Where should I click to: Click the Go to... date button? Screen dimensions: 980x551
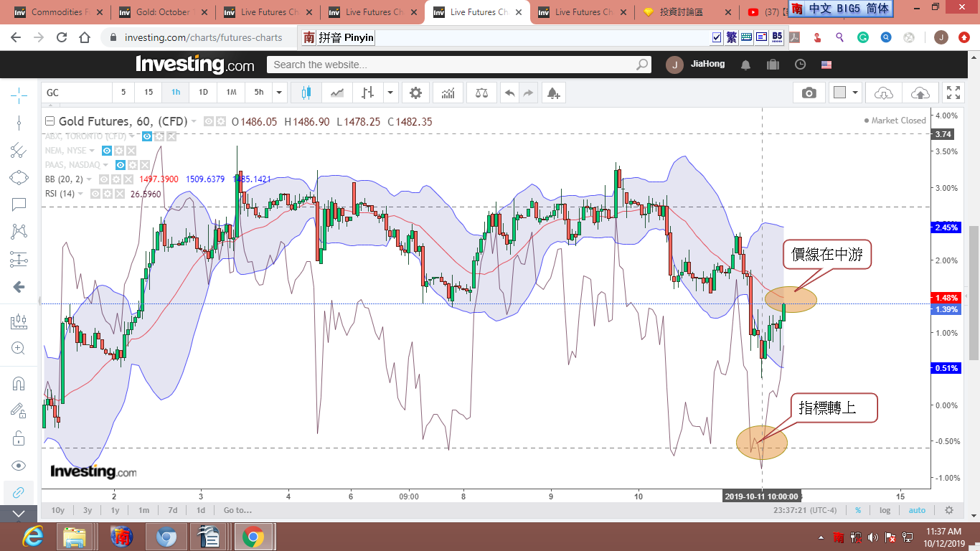click(x=237, y=510)
